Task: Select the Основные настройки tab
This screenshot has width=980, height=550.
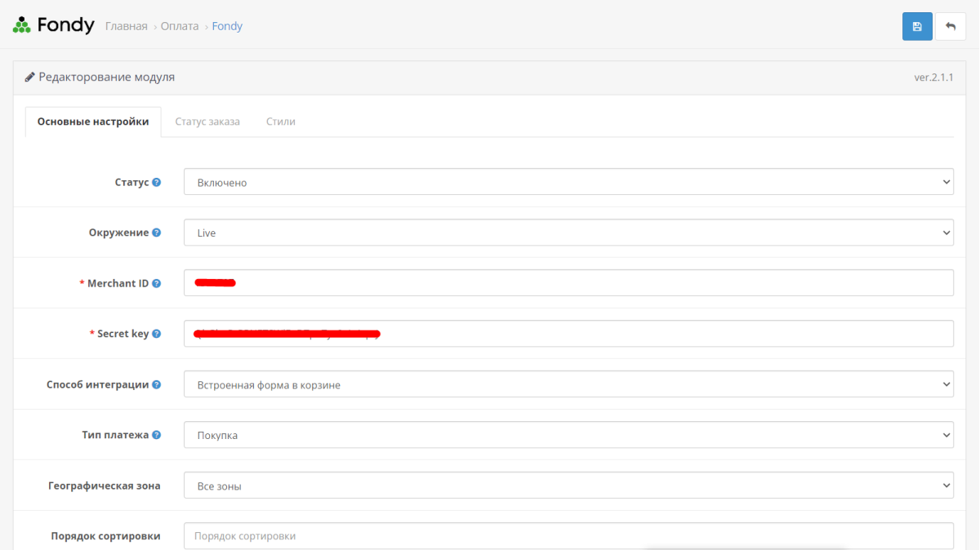Action: pos(93,122)
